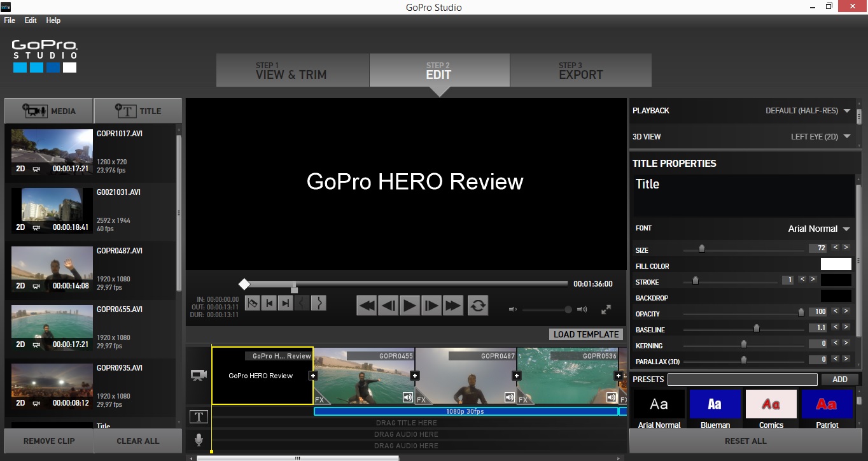Click Clear All button
Viewport: 868px width, 461px height.
pos(138,441)
